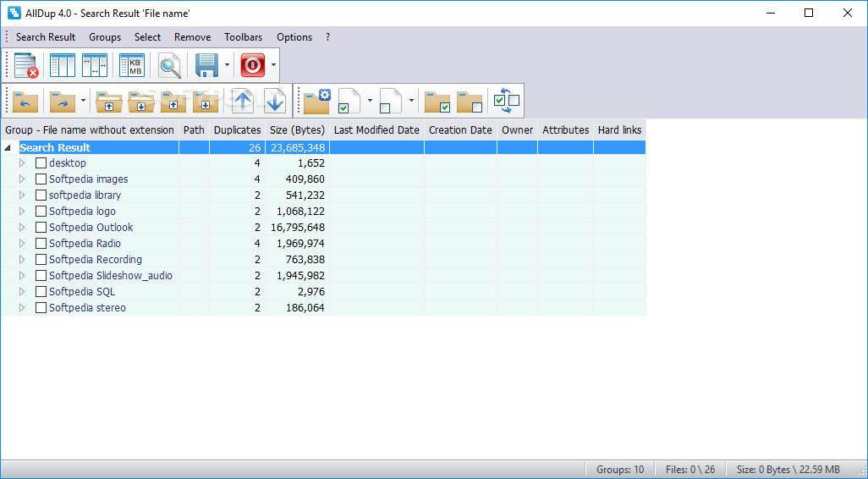Image resolution: width=868 pixels, height=479 pixels.
Task: Click the AllDup icon in title bar
Action: (14, 13)
